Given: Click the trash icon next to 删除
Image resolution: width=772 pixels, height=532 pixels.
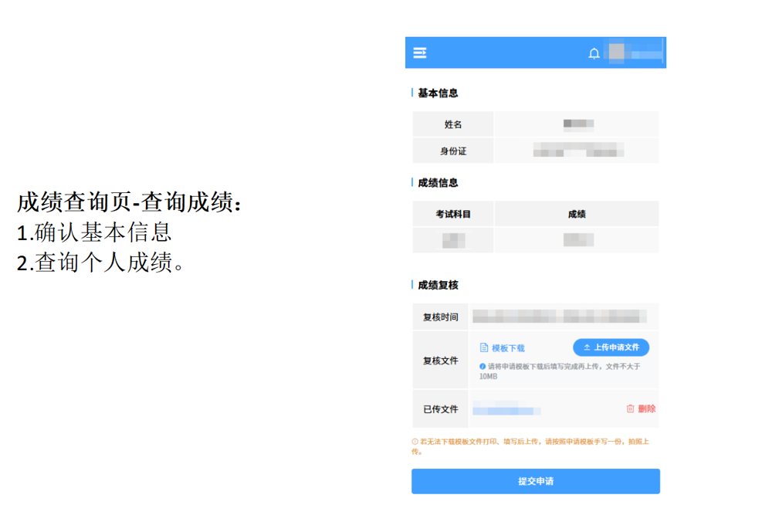Looking at the screenshot, I should point(630,408).
